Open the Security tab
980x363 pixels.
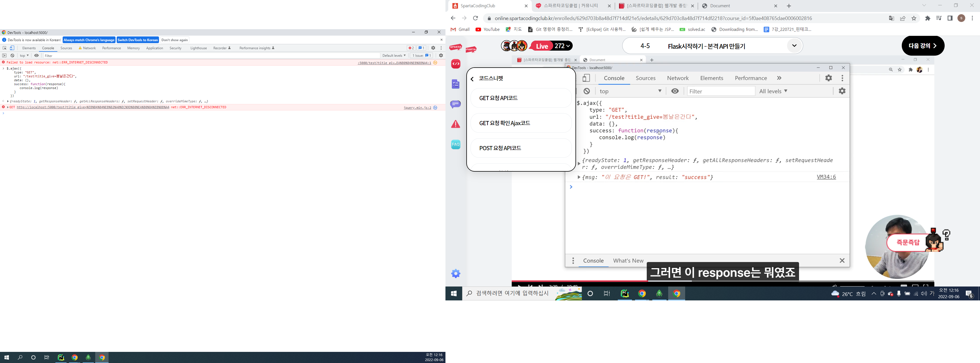click(175, 48)
